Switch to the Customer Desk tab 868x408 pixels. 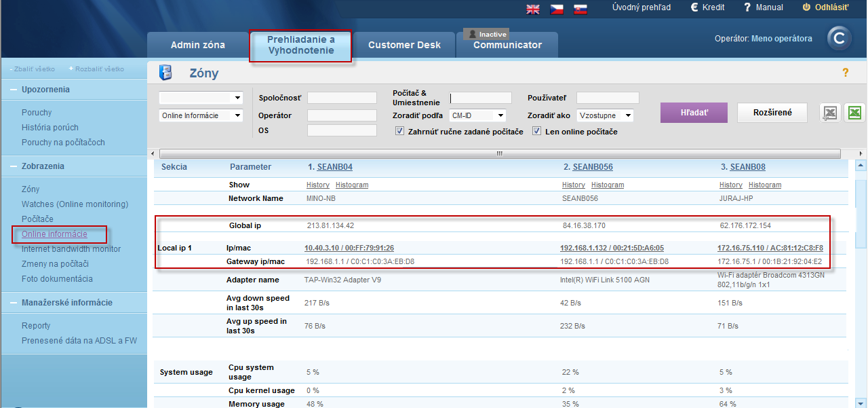tap(404, 45)
